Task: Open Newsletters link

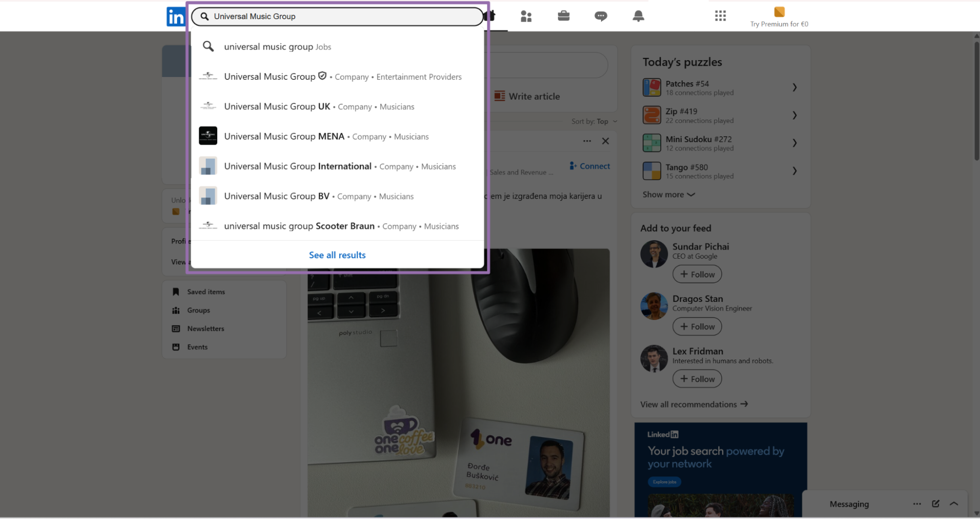Action: click(205, 329)
